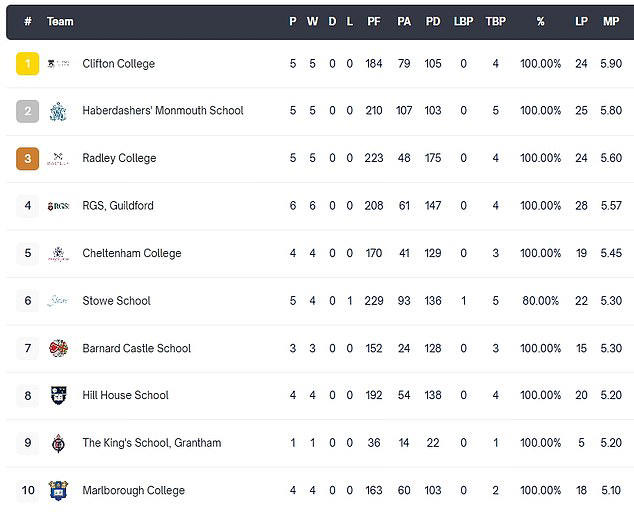The width and height of the screenshot is (634, 515).
Task: Open the Clifton College team link
Action: point(118,64)
